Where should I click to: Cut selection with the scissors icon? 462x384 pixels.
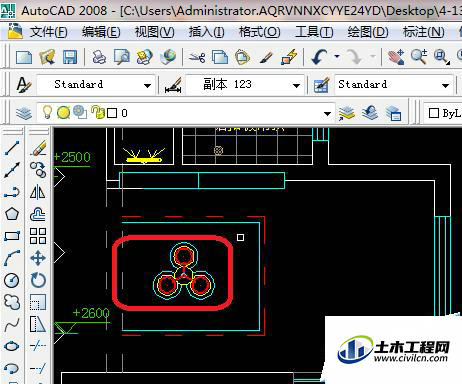[197, 58]
